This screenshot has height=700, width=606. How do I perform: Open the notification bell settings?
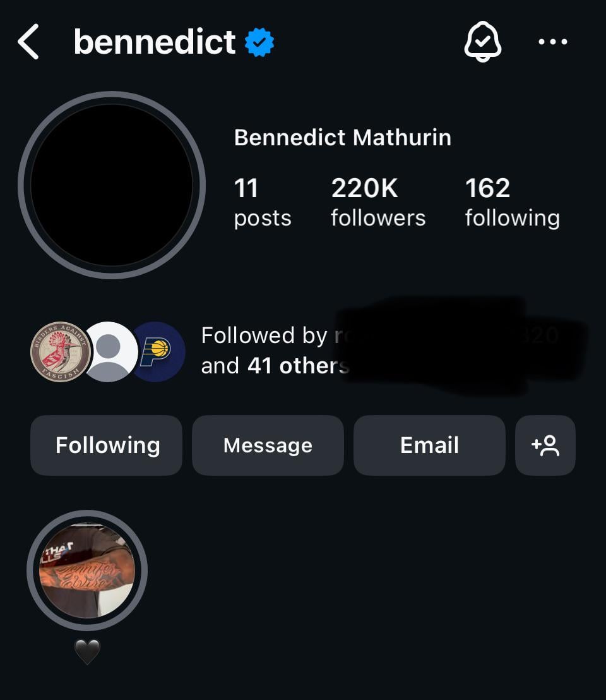click(x=483, y=42)
